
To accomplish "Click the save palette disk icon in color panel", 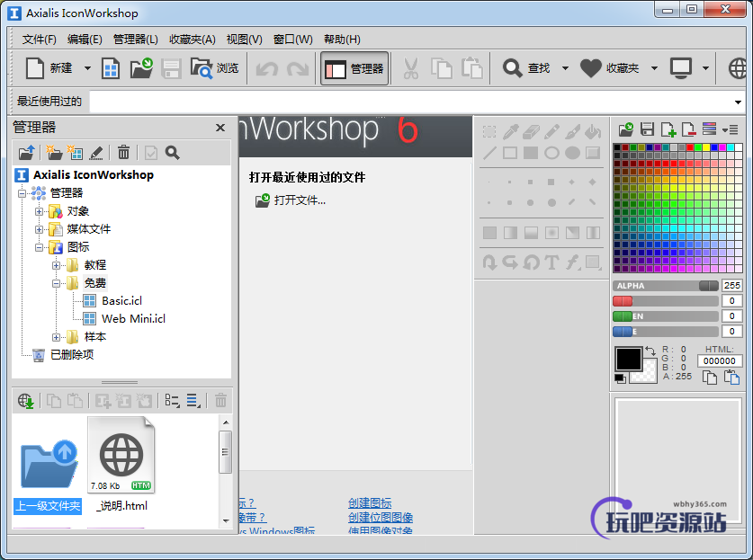I will tap(647, 129).
